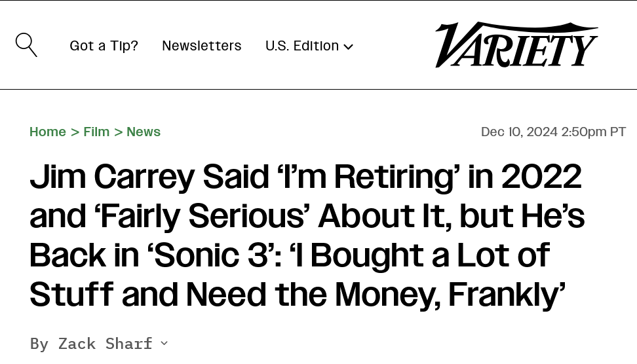Click the Dec 10, 2024 timestamp
The image size is (637, 364).
pyautogui.click(x=553, y=132)
